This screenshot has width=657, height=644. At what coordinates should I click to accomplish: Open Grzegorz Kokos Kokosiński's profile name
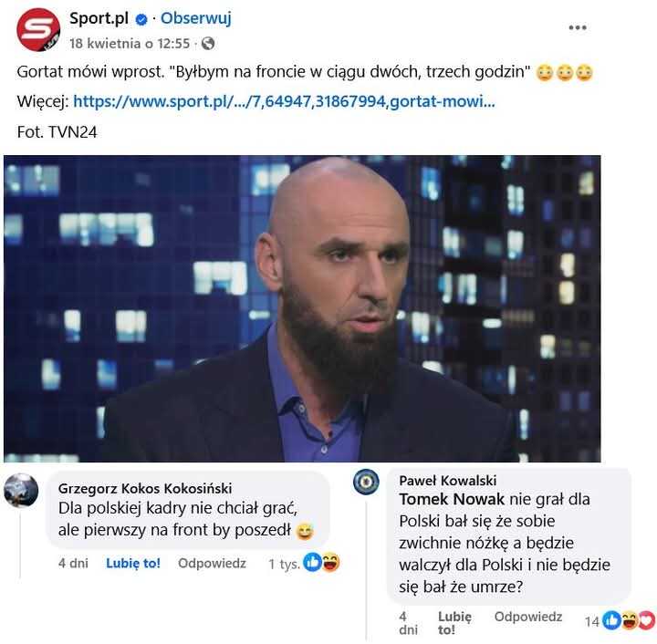(145, 488)
